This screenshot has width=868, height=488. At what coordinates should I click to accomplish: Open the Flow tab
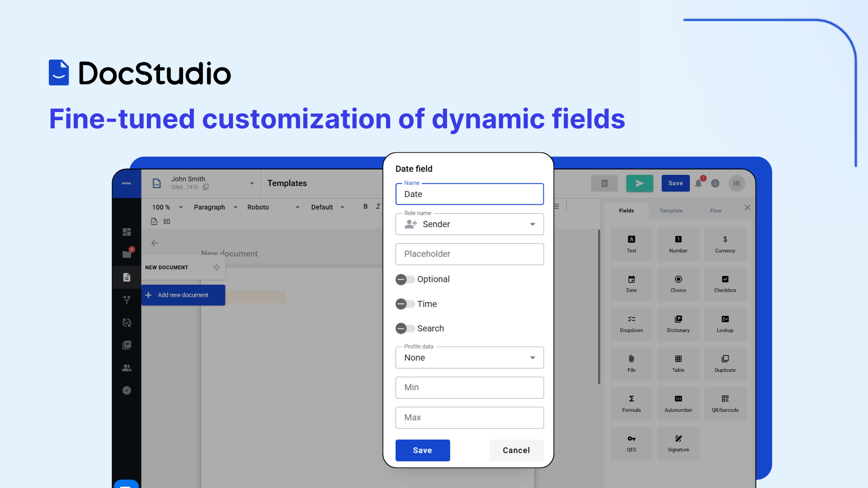click(x=715, y=211)
